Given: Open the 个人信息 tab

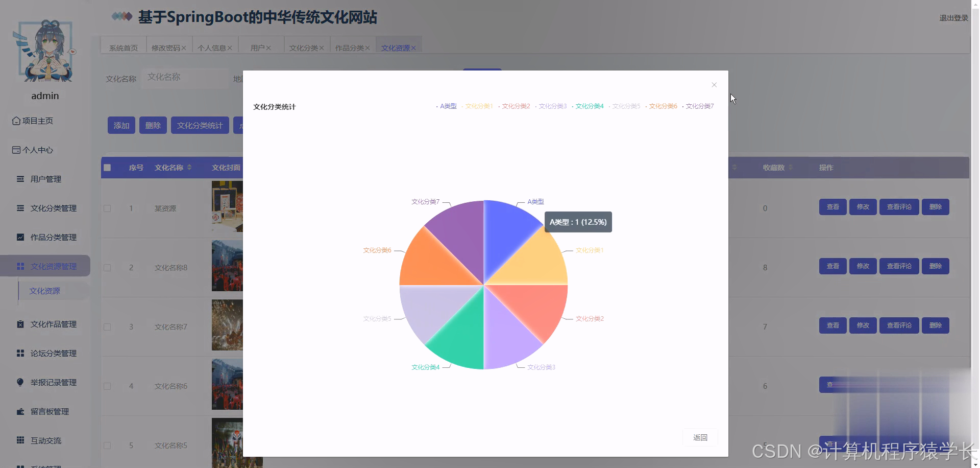Looking at the screenshot, I should click(x=212, y=47).
